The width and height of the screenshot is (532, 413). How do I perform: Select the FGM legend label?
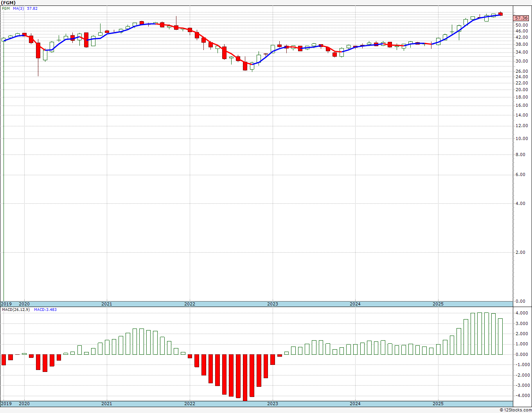(6, 8)
